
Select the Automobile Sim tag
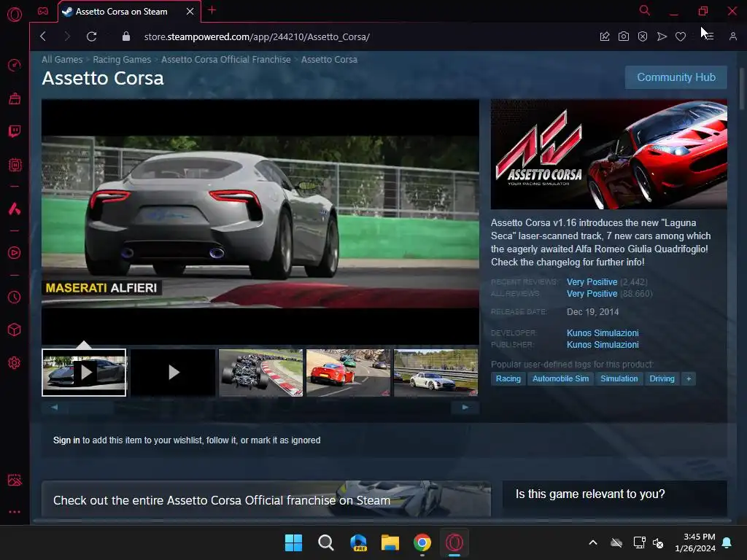pyautogui.click(x=560, y=378)
